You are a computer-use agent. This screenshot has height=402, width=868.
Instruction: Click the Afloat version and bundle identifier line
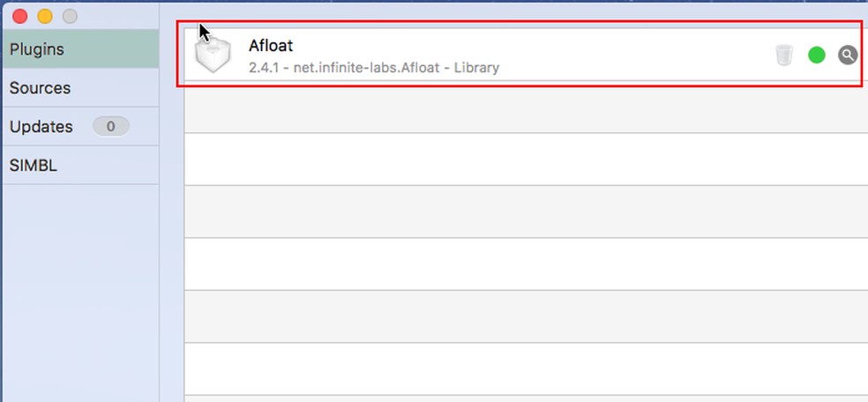point(374,67)
